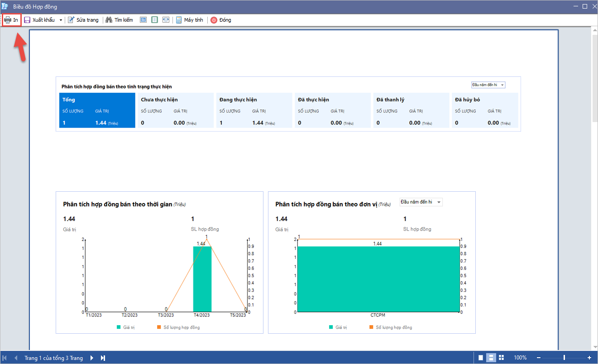Expand the status analysis period dropdown
Viewport: 598px width, 364px height.
pyautogui.click(x=502, y=85)
